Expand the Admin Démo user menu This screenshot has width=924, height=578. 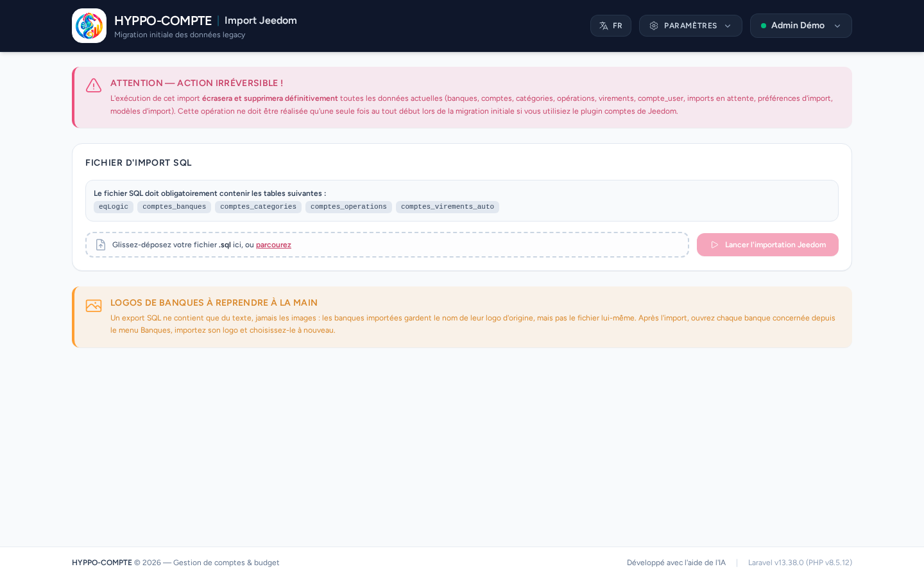801,26
